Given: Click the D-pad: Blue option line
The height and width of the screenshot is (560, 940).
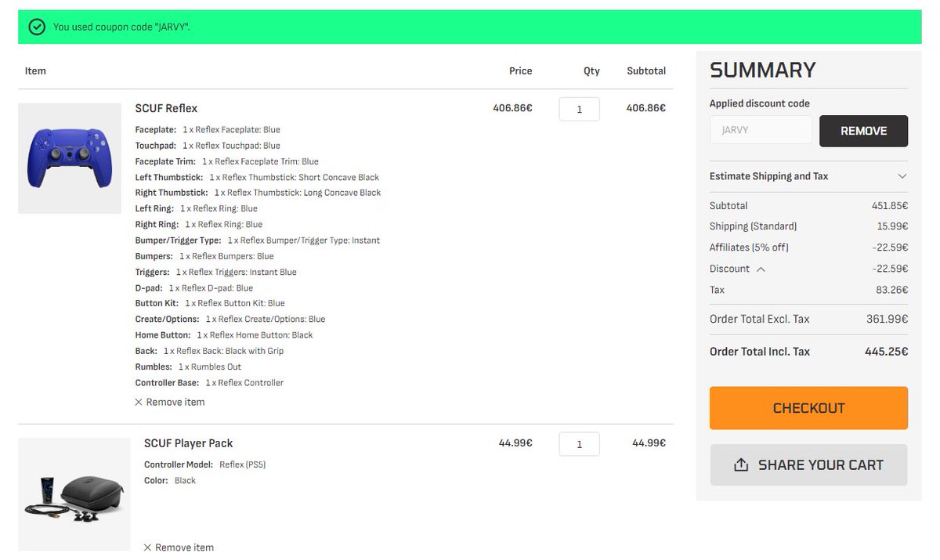Looking at the screenshot, I should pos(194,287).
